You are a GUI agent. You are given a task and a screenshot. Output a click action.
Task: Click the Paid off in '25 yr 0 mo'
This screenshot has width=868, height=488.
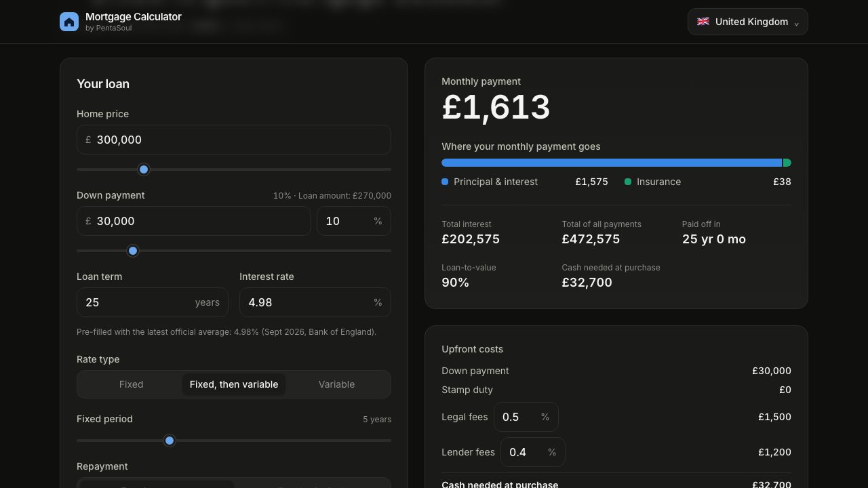(714, 239)
